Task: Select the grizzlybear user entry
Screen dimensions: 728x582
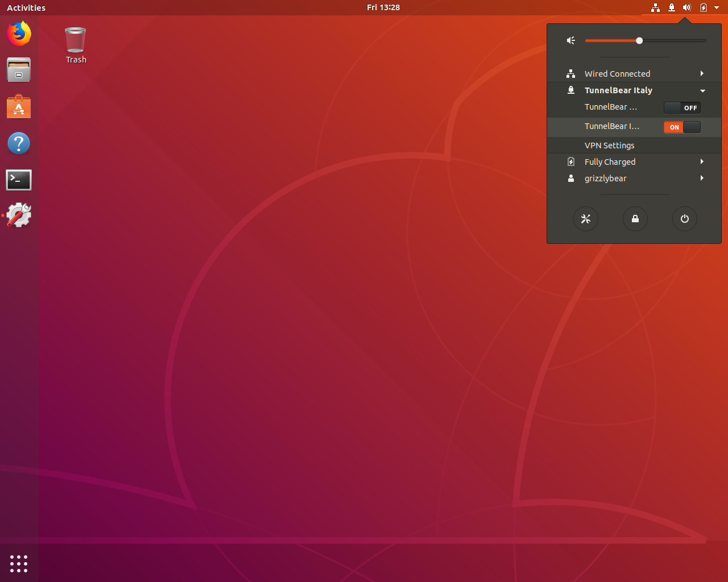Action: (634, 178)
